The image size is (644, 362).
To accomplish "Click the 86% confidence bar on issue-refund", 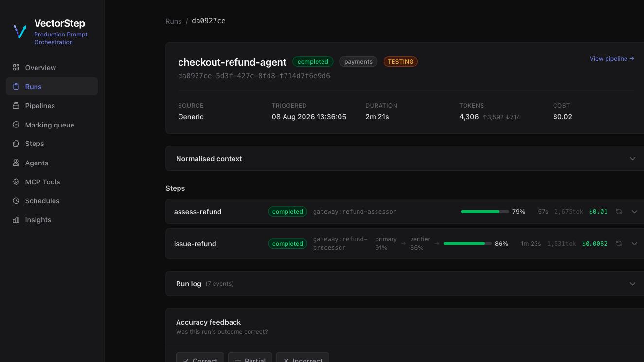I will pyautogui.click(x=467, y=243).
